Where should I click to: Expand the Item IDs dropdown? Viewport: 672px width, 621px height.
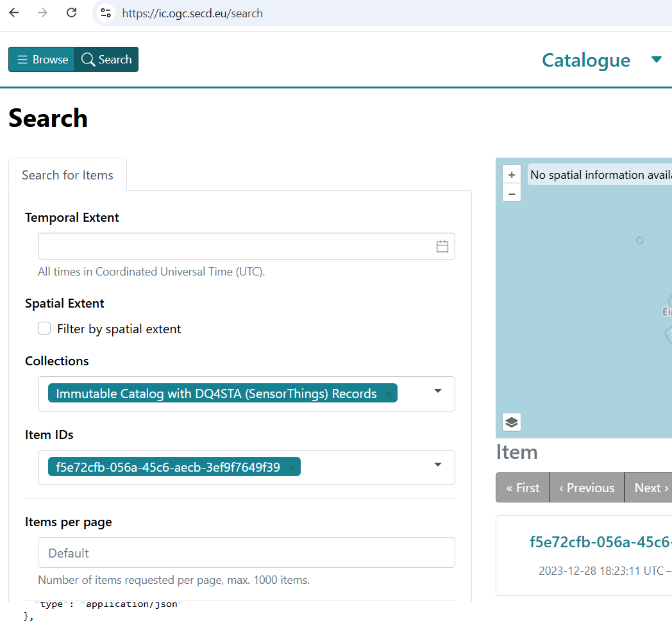[438, 465]
